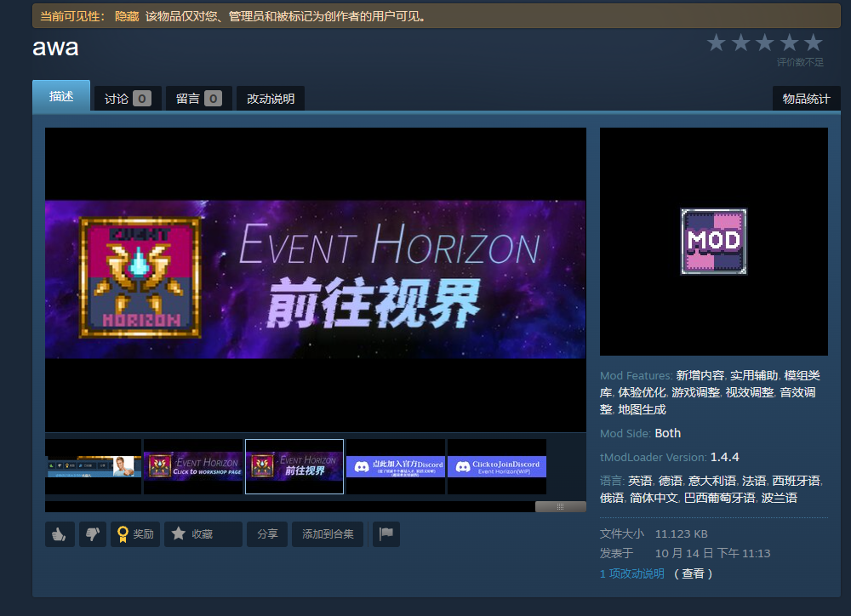Click the 添加到合集 add to collection button
Image resolution: width=851 pixels, height=616 pixels.
click(x=328, y=534)
